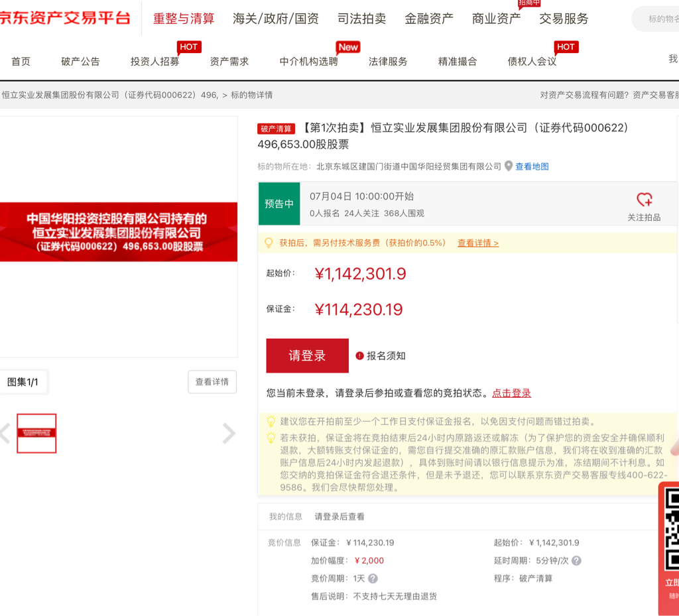Open the 查看地图 link
Viewport: 679px width, 616px height.
532,166
